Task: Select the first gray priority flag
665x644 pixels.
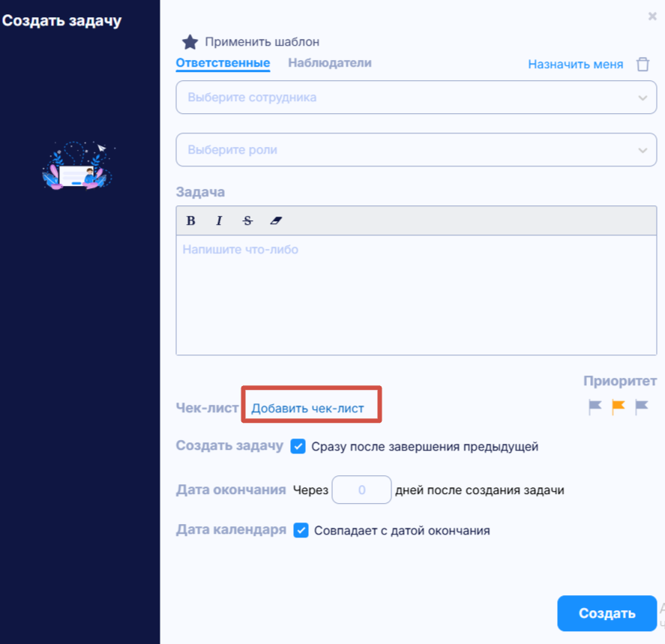Action: pyautogui.click(x=595, y=406)
